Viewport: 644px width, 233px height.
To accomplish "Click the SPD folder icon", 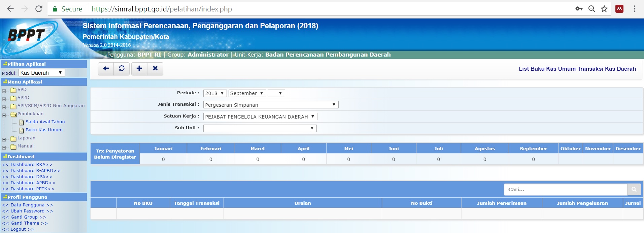I will click(13, 90).
